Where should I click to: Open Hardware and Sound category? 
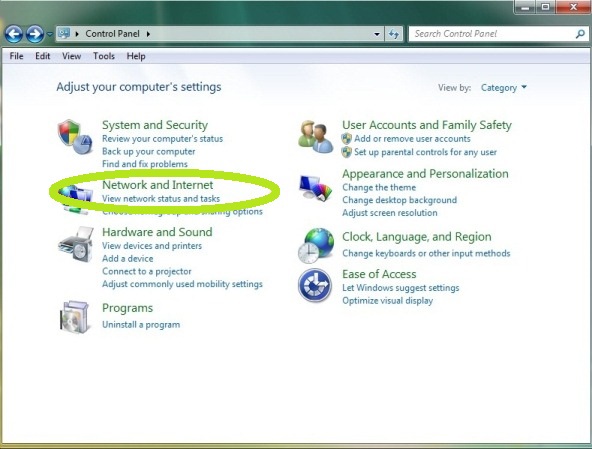click(x=157, y=232)
